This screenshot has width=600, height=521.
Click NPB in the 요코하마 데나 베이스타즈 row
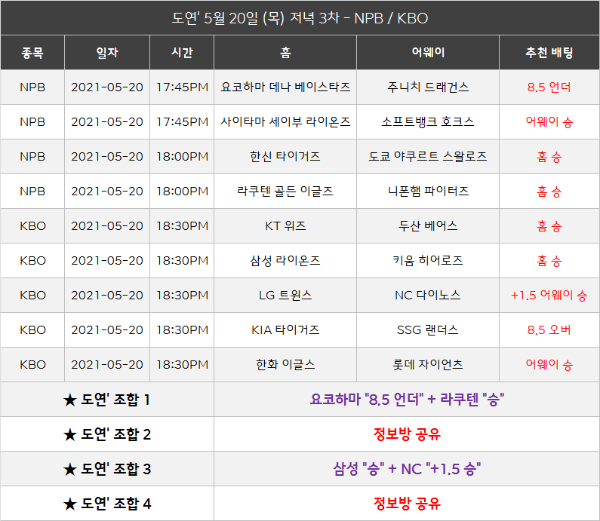(33, 87)
